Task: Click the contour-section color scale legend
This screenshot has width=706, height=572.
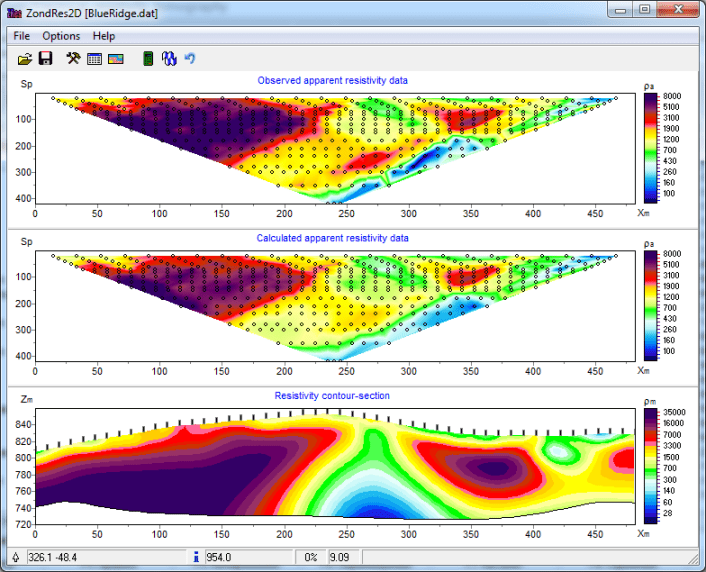Action: coord(650,465)
